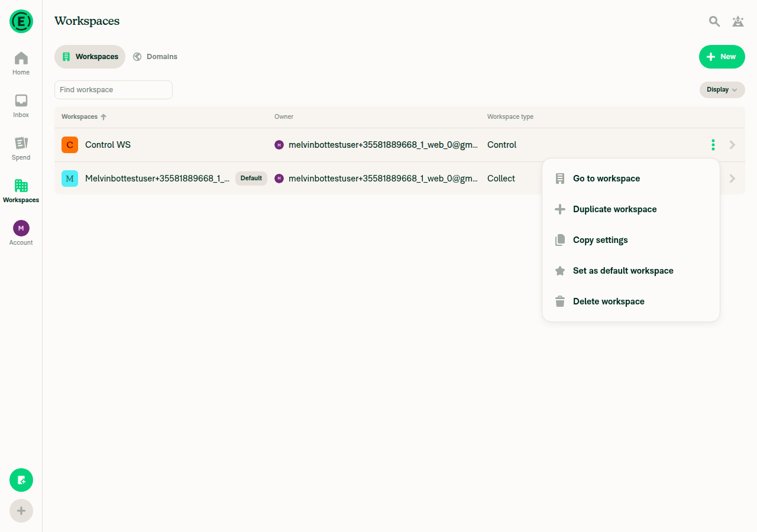The image size is (757, 532).
Task: Open Melvinbottestuser workspace row chevron
Action: [732, 179]
